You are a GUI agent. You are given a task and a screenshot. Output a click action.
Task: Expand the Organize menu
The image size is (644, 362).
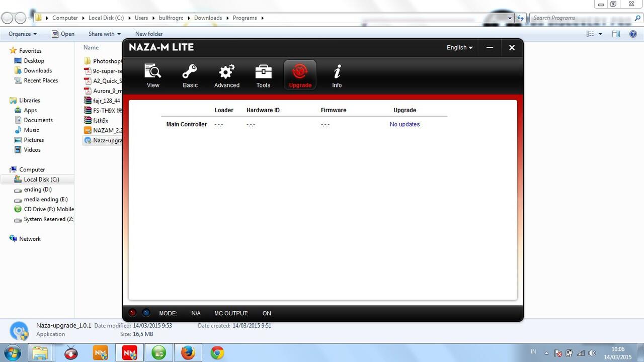pos(23,34)
